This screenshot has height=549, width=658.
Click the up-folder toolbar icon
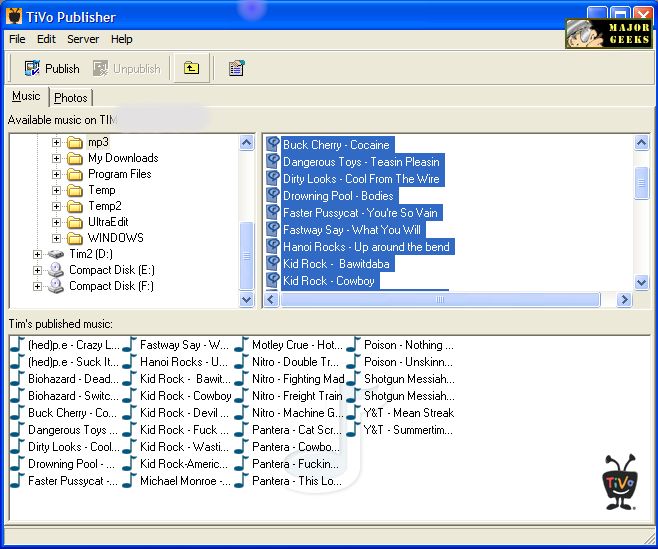(191, 68)
